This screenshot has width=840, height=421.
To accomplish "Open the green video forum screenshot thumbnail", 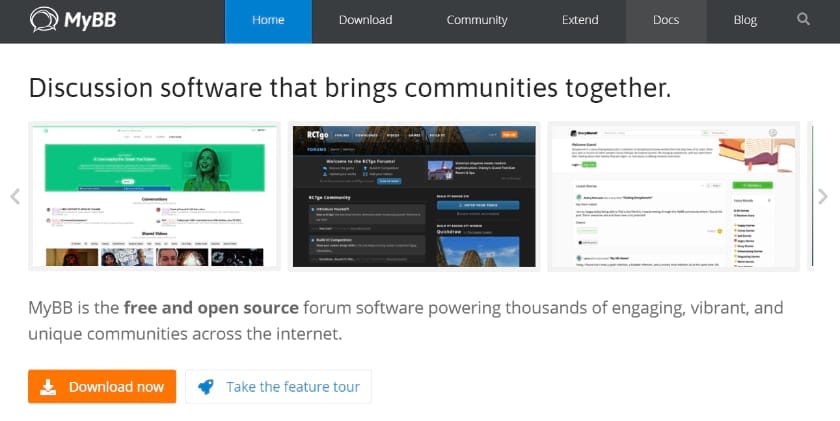I will pos(154,196).
